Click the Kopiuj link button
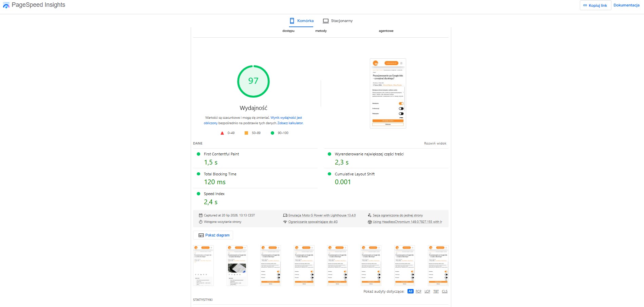The width and height of the screenshot is (644, 307). click(595, 5)
